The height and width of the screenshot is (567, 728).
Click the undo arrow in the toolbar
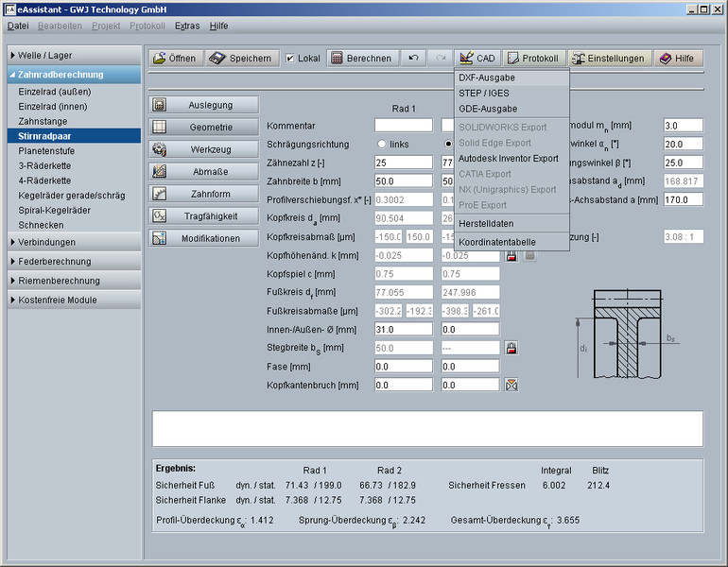tap(413, 59)
